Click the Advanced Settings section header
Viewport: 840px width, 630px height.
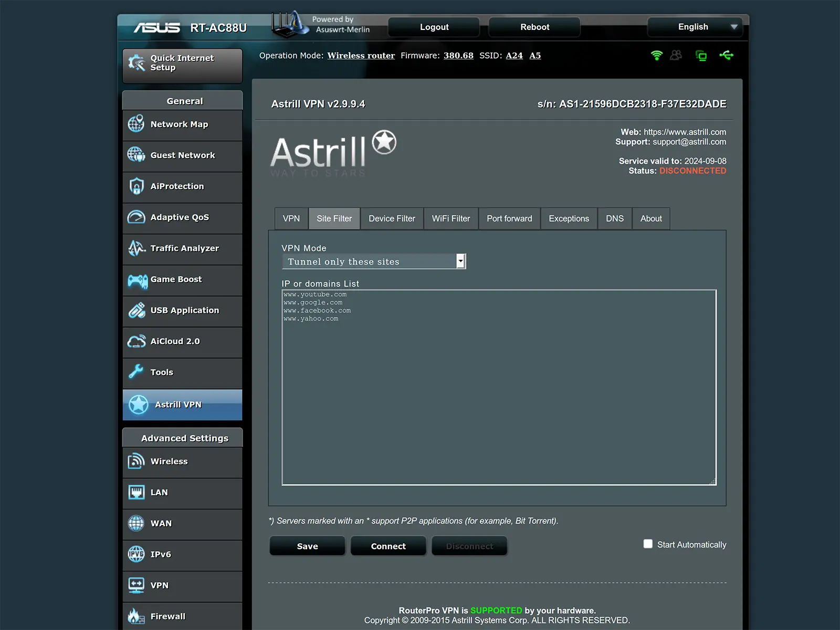[x=183, y=437]
